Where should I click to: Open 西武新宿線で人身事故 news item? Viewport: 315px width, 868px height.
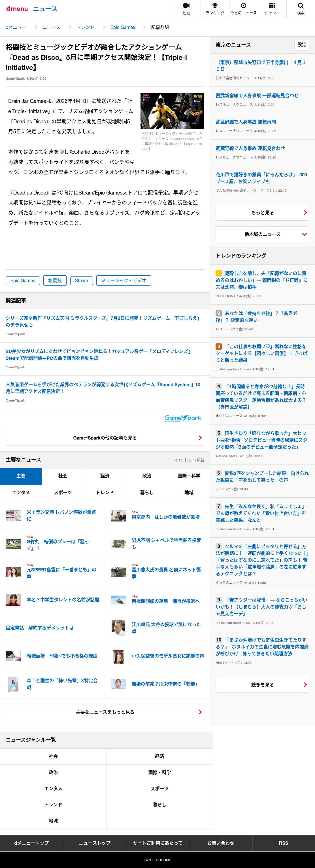point(257,95)
